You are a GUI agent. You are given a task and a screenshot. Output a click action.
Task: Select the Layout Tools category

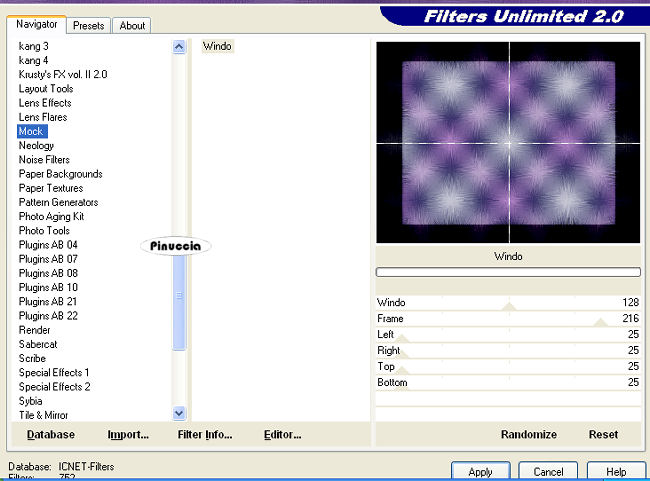[46, 89]
